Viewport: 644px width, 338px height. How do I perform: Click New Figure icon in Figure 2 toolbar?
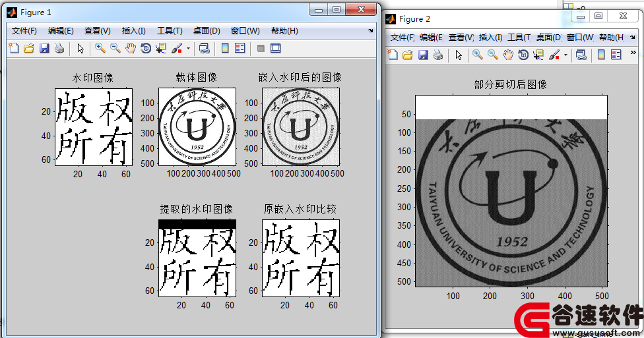pyautogui.click(x=393, y=55)
